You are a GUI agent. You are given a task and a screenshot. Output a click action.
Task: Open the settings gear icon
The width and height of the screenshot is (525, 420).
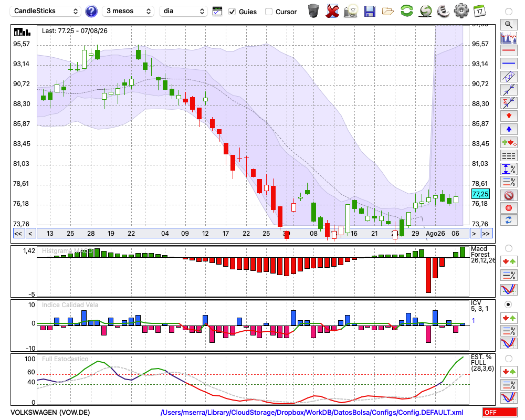tap(461, 10)
